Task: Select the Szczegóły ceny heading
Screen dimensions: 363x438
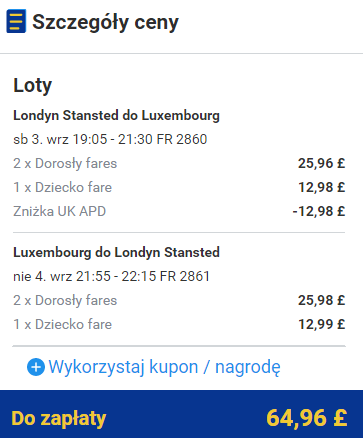Action: pyautogui.click(x=105, y=22)
